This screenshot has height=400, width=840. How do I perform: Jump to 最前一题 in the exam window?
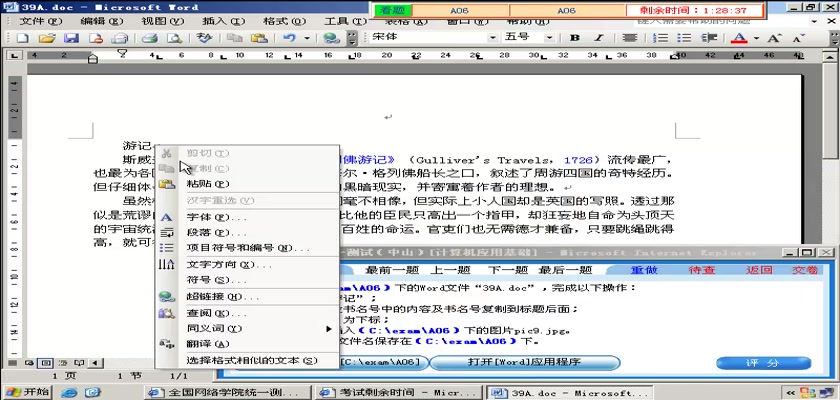pyautogui.click(x=390, y=270)
